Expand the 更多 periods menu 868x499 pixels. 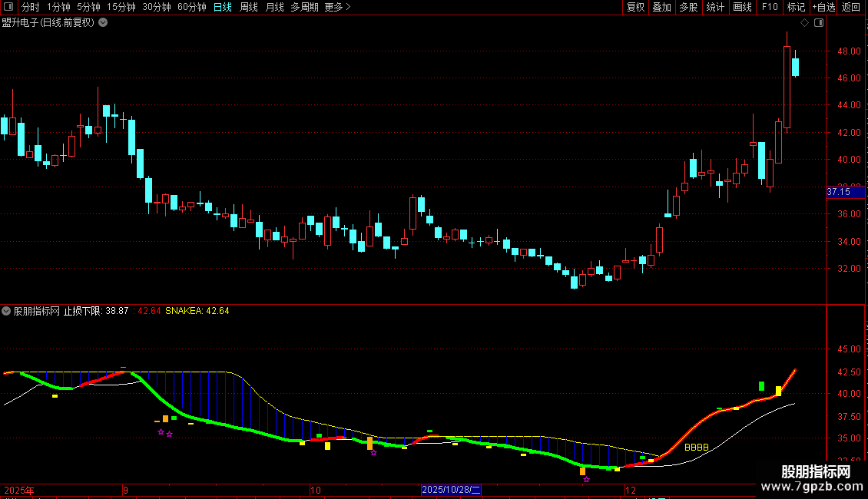[x=337, y=7]
